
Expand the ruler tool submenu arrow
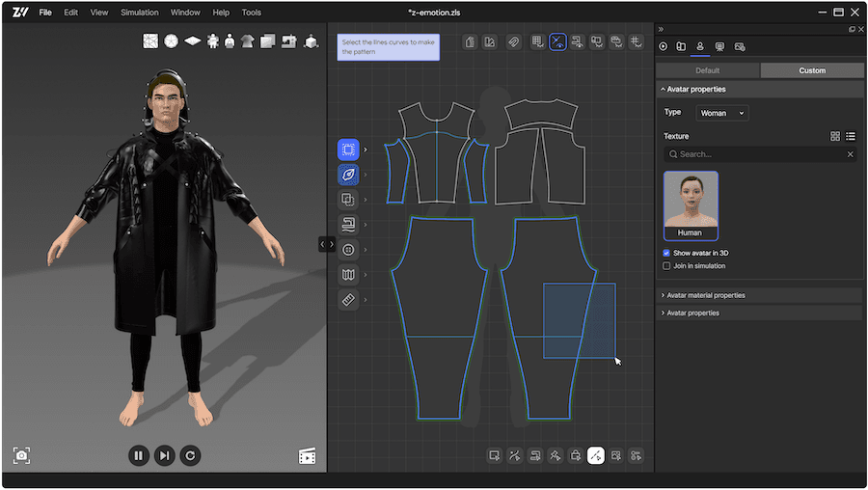[366, 300]
